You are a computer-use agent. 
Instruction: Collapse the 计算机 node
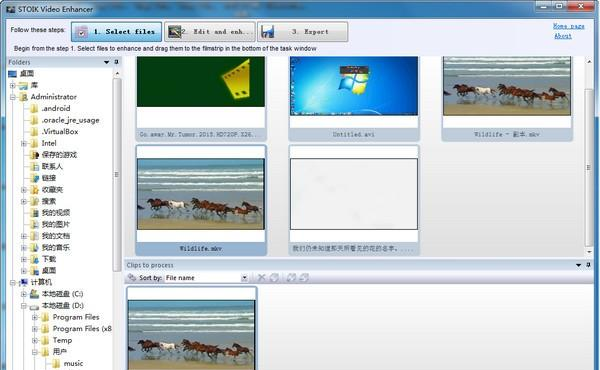[13, 282]
